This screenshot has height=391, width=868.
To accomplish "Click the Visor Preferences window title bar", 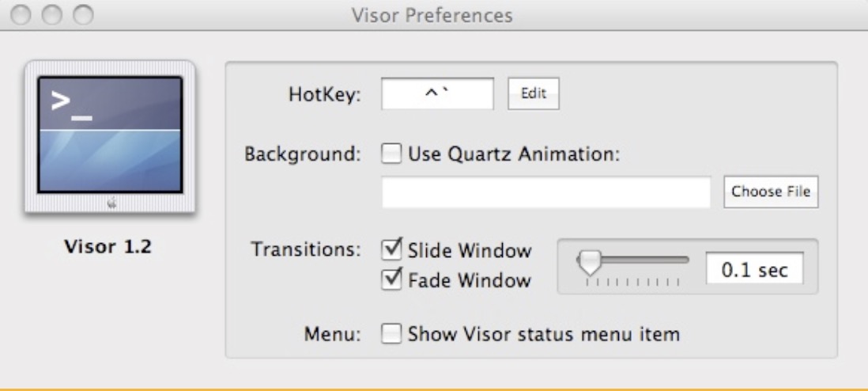I will [434, 15].
